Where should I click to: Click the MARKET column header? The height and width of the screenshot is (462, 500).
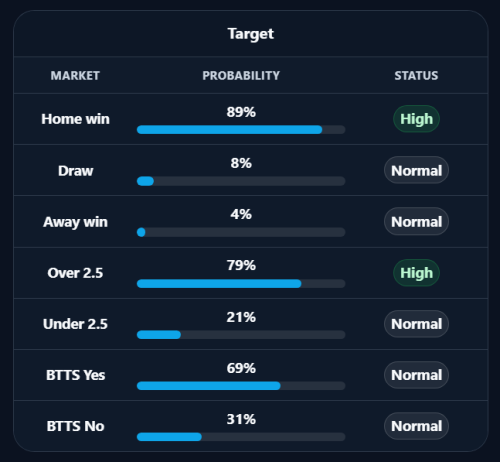75,76
